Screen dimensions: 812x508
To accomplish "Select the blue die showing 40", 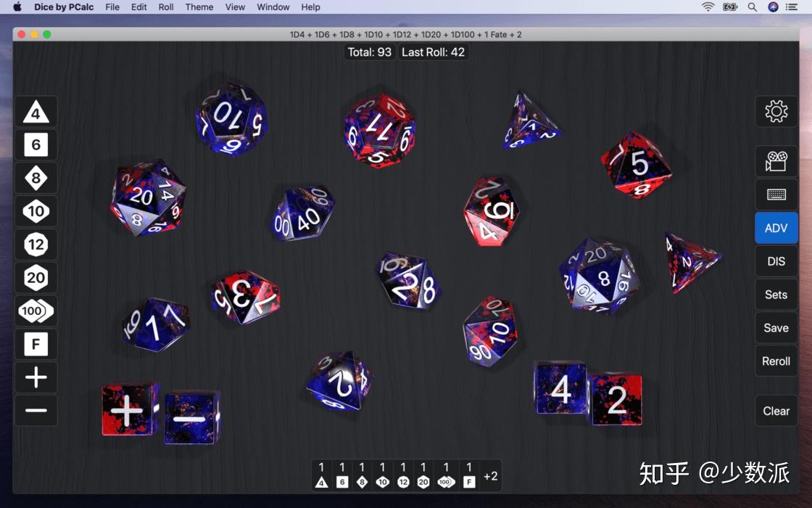I will [x=304, y=214].
